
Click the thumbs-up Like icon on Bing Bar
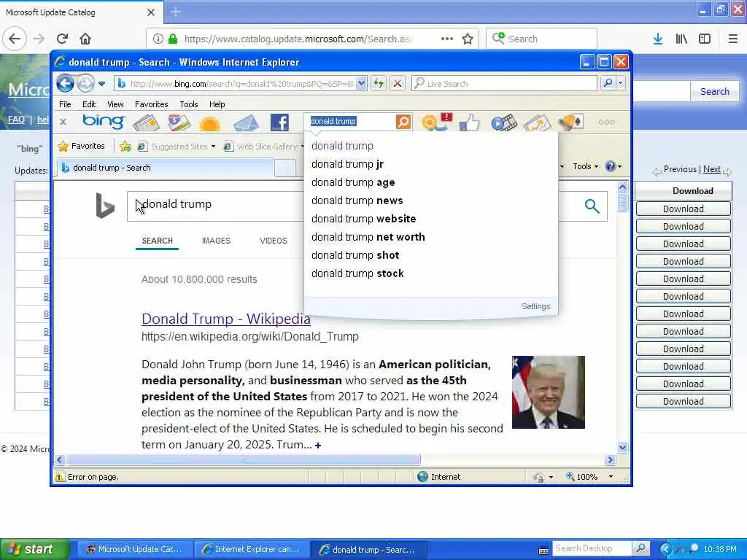click(469, 122)
